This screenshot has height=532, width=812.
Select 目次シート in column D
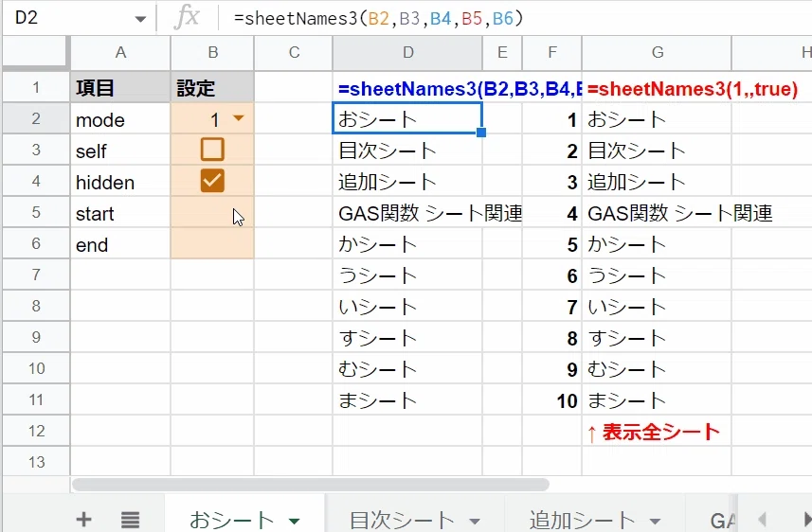pyautogui.click(x=407, y=151)
